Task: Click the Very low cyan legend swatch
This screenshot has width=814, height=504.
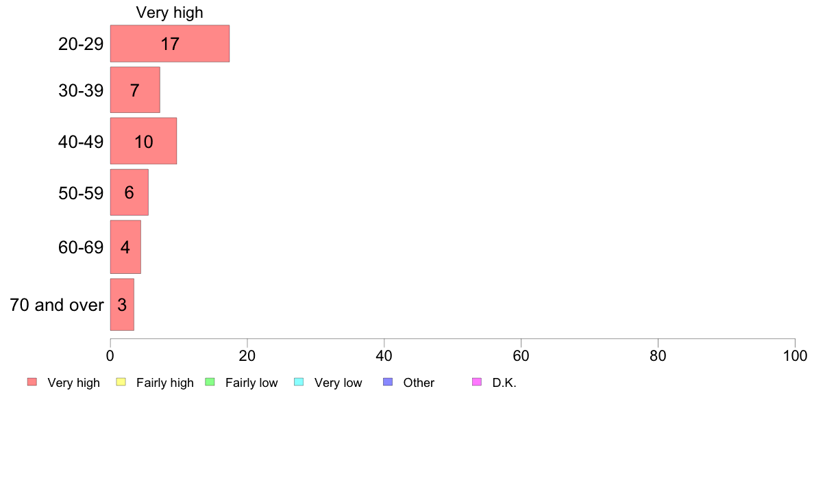Action: pos(299,382)
